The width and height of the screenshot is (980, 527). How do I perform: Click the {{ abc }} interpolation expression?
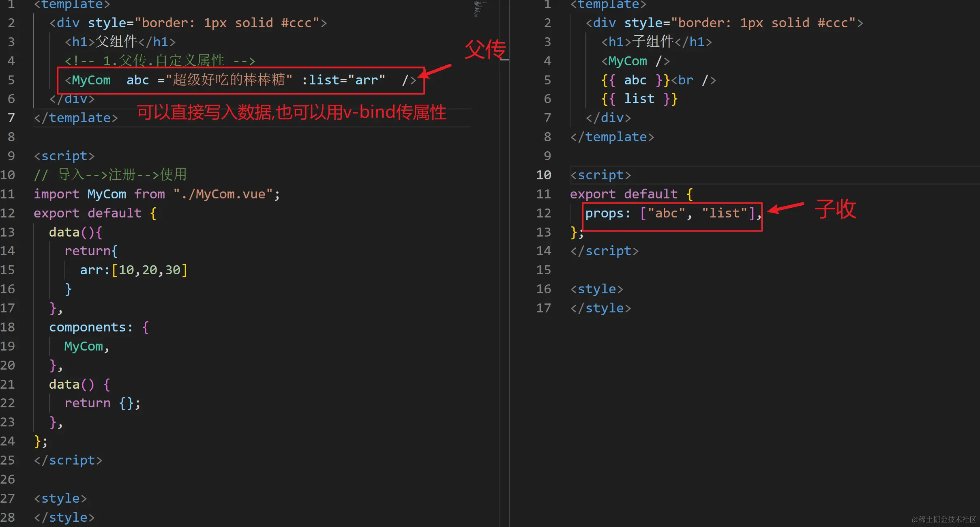tap(635, 80)
